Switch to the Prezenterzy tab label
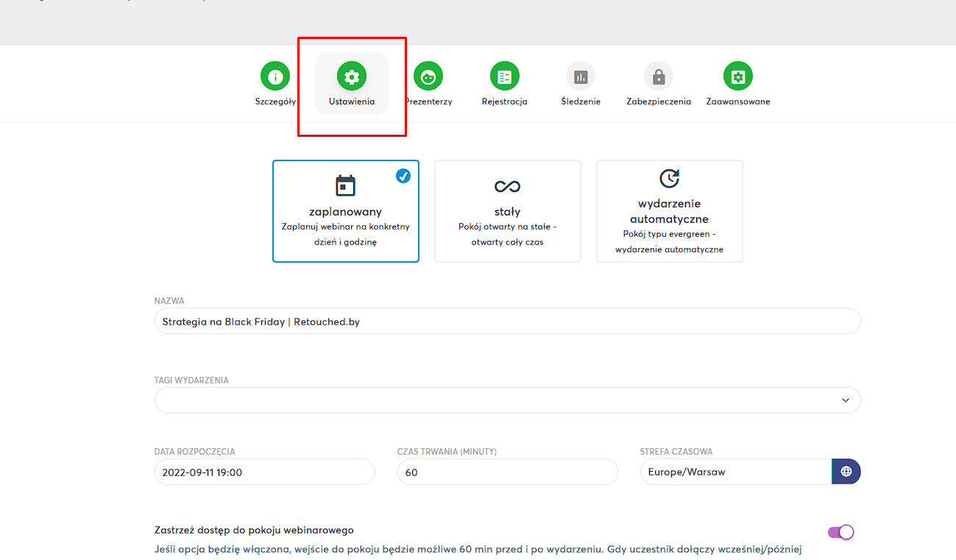 click(x=428, y=102)
